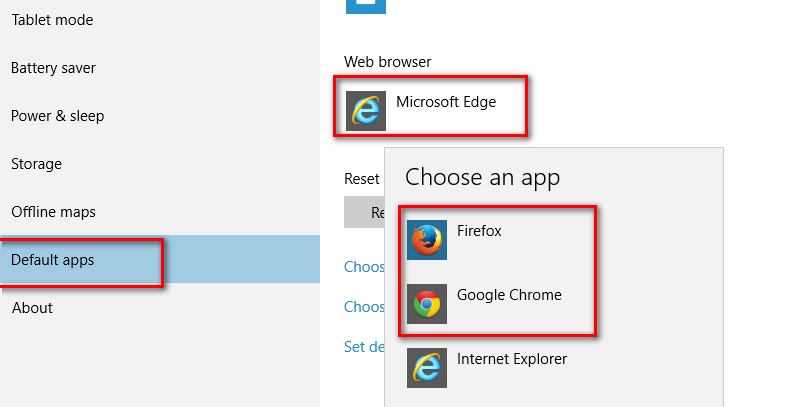Click the partially hidden Reset button
The height and width of the screenshot is (407, 785).
coord(364,212)
